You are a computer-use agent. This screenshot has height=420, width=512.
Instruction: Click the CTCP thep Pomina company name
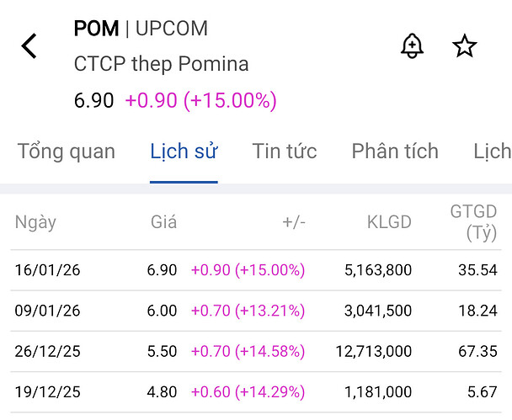[x=161, y=64]
